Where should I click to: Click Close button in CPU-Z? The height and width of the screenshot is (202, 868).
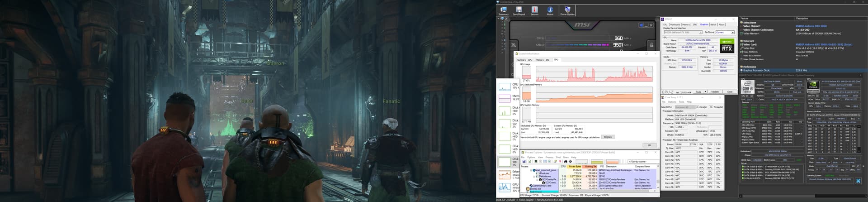730,92
